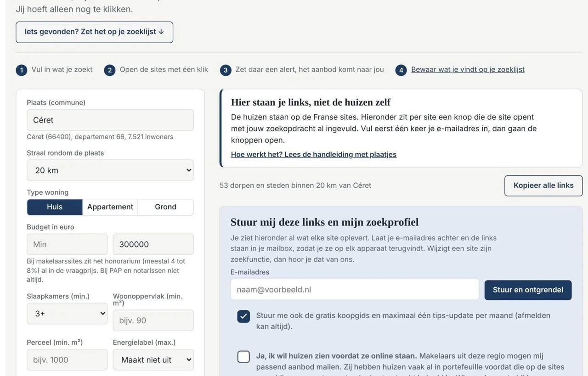Image resolution: width=588 pixels, height=376 pixels.
Task: Click the 'Zet daar een alert' step label
Action: (310, 70)
